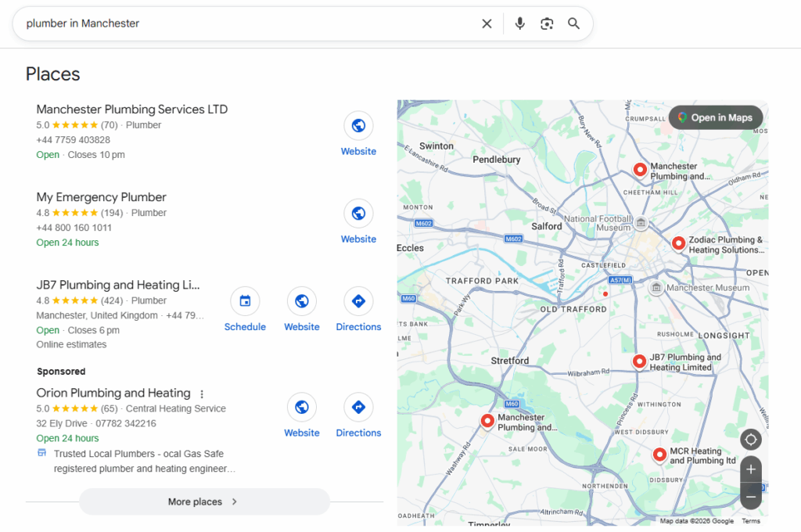This screenshot has width=801, height=532.
Task: Open Orion Plumbing and Heating sponsored listing
Action: pos(113,393)
